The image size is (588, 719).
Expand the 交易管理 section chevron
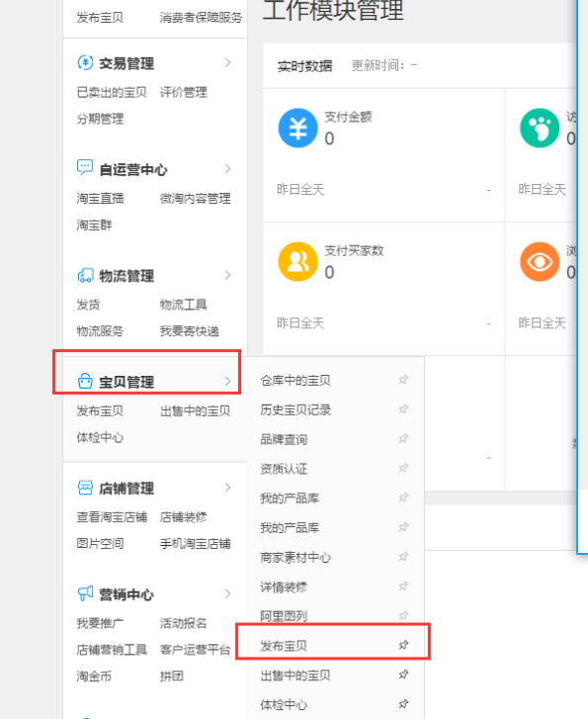pos(227,63)
